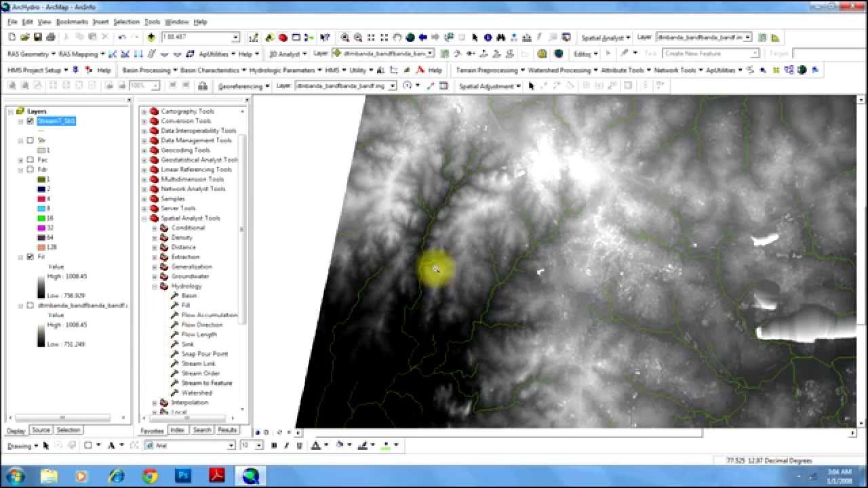Click the Fdr value 8 cyan swatch
868x488 pixels.
41,209
